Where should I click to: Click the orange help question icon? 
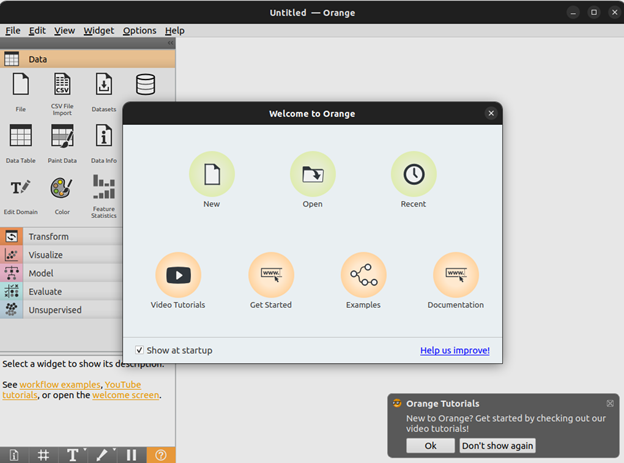click(161, 455)
